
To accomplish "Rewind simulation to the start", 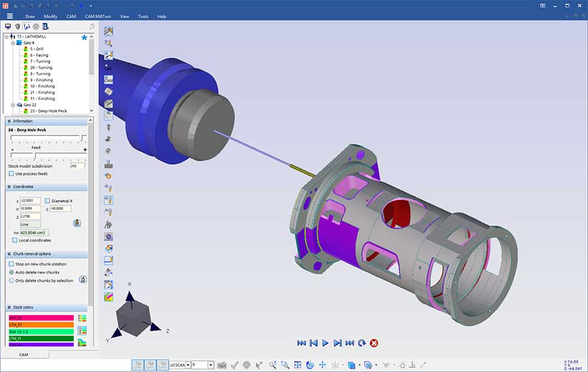I will 301,343.
